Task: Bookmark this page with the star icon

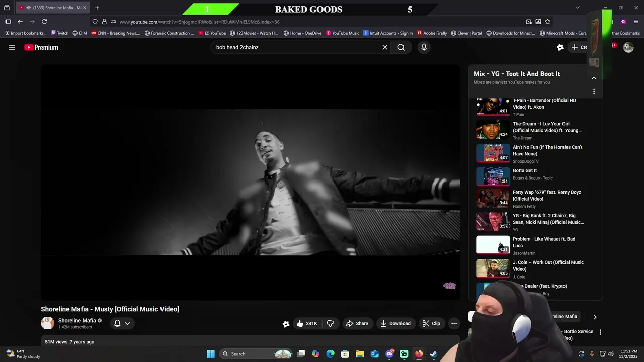Action: pyautogui.click(x=547, y=22)
